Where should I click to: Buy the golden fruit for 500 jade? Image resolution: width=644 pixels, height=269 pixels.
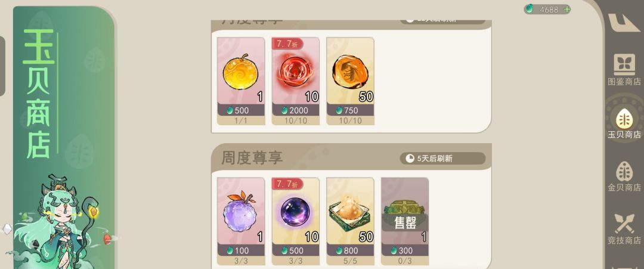241,110
